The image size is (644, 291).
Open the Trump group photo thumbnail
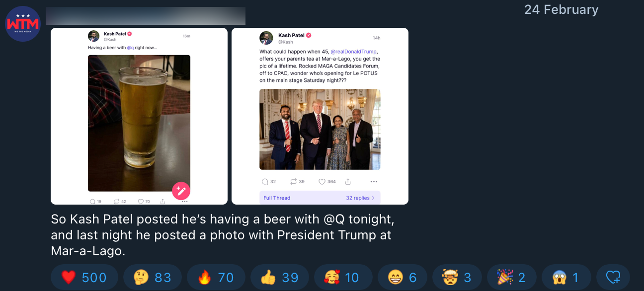320,129
